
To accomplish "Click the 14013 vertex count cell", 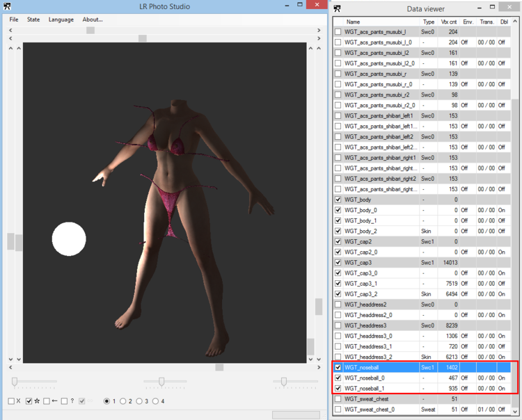I will (450, 262).
